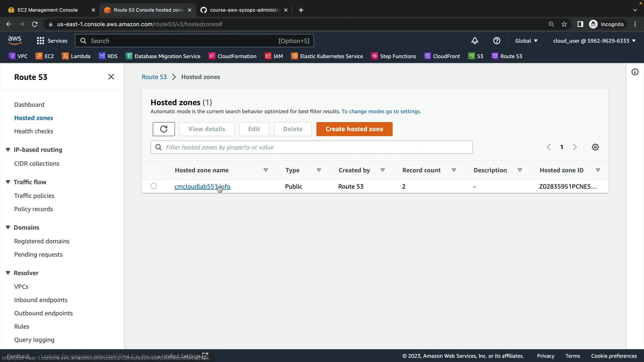
Task: Click the Create hosted zone button
Action: coord(354,129)
